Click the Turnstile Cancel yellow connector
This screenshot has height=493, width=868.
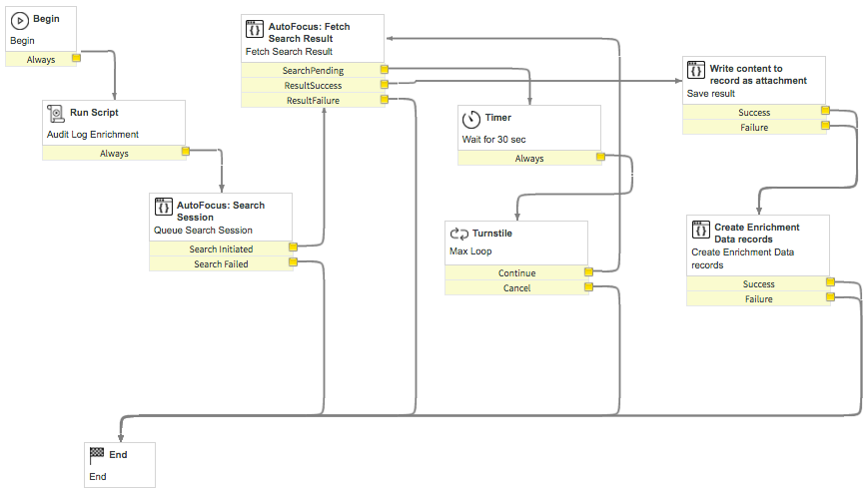coord(588,287)
